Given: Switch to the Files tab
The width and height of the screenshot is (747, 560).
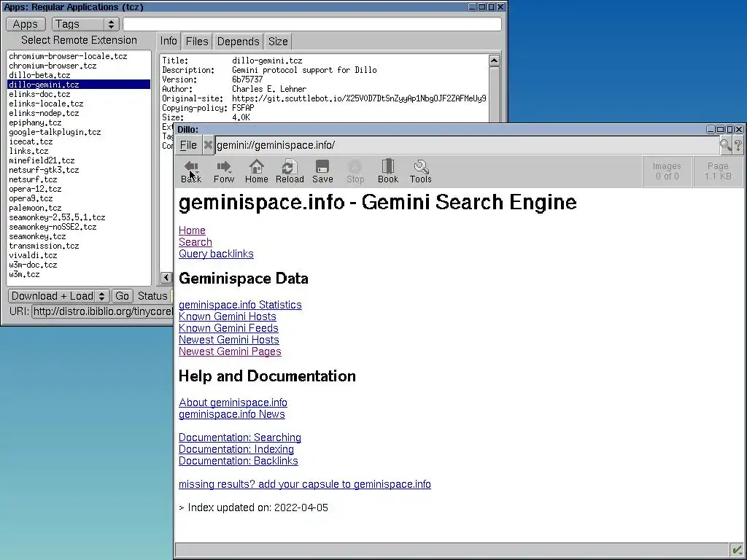Looking at the screenshot, I should (197, 42).
